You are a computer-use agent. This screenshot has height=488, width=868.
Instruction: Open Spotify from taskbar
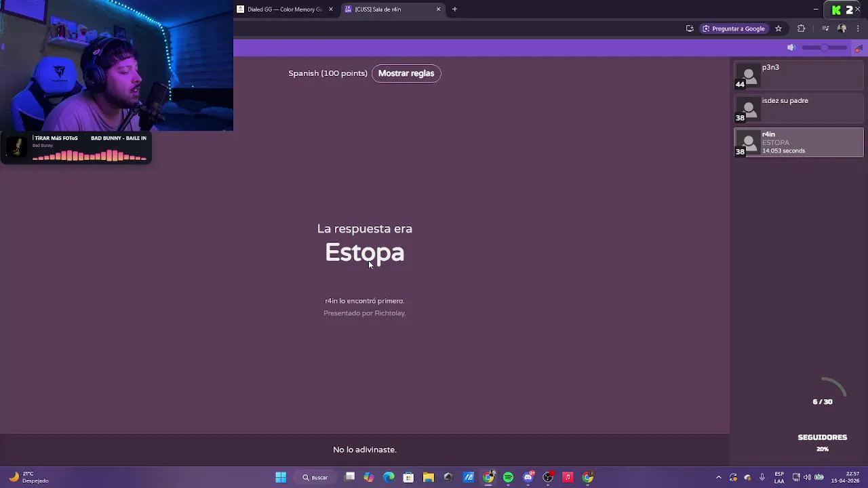(x=508, y=477)
